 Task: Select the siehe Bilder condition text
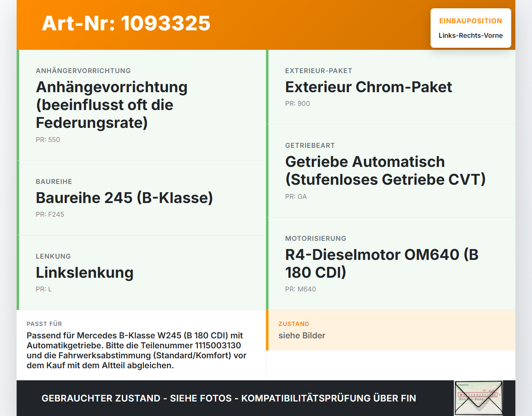[x=302, y=335]
